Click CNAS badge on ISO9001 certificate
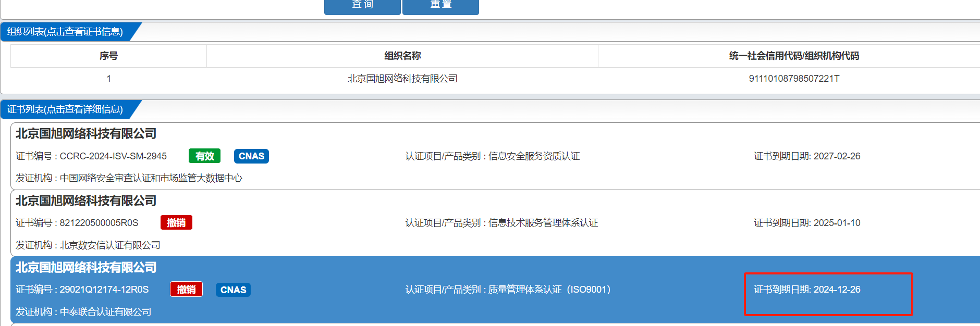Image resolution: width=980 pixels, height=326 pixels. click(233, 290)
